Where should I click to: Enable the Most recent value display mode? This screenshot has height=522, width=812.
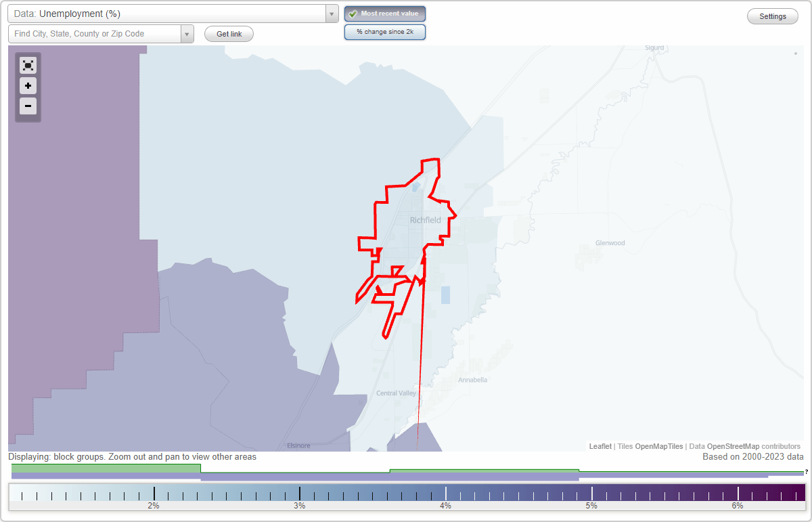384,13
